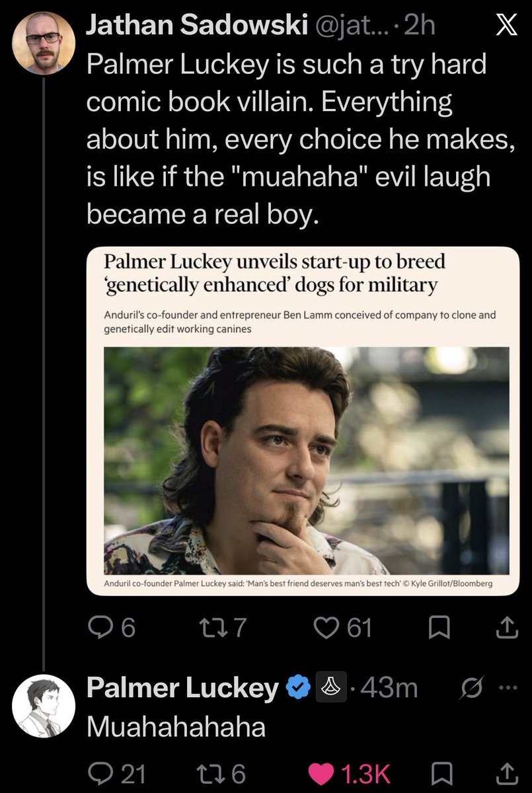
Task: Click the Grok icon on Luckey's reply
Action: (x=470, y=687)
